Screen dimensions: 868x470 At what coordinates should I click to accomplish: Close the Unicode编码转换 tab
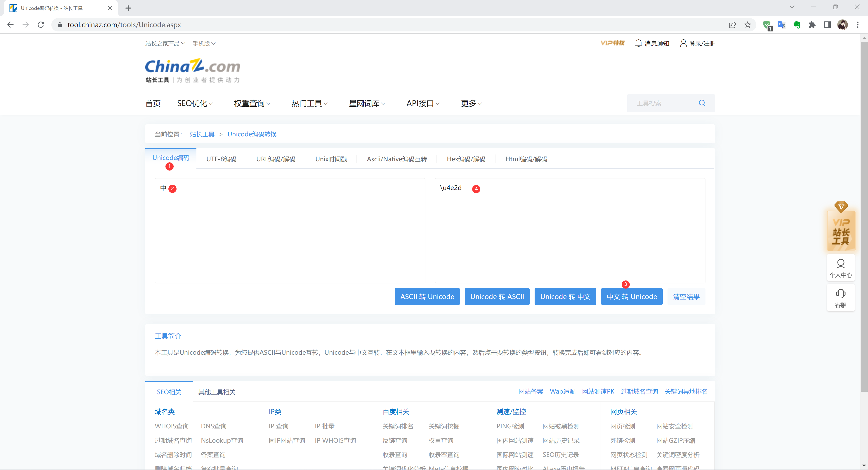[110, 8]
